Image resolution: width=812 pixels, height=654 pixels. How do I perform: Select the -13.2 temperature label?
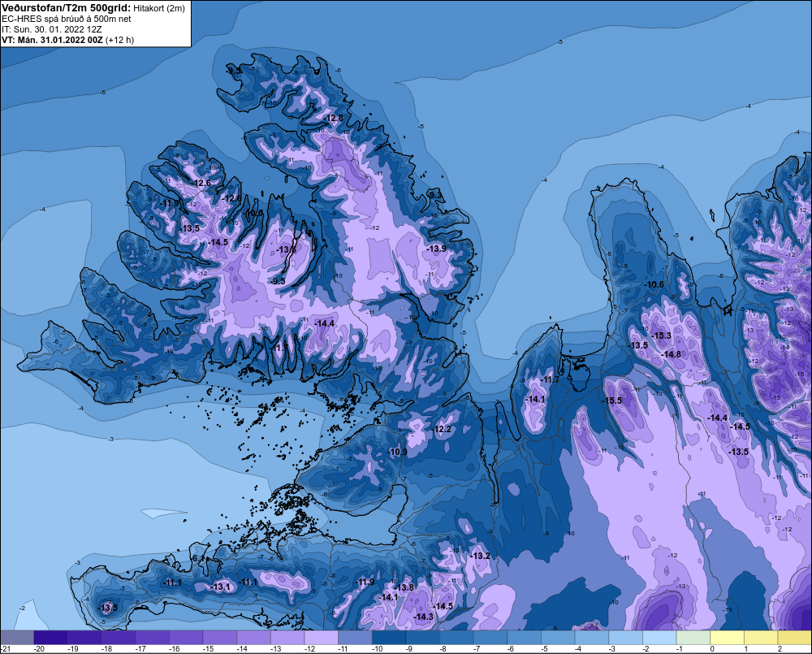pyautogui.click(x=480, y=556)
